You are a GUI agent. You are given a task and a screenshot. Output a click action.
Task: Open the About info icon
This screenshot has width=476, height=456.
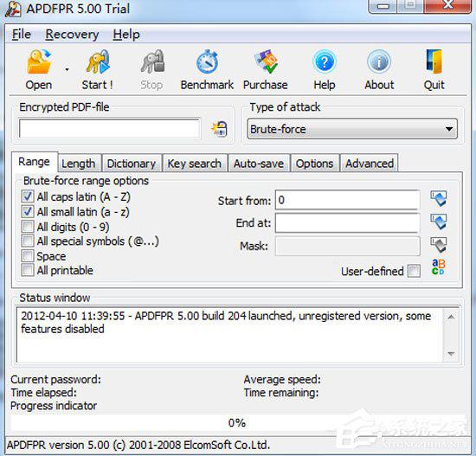tap(379, 61)
